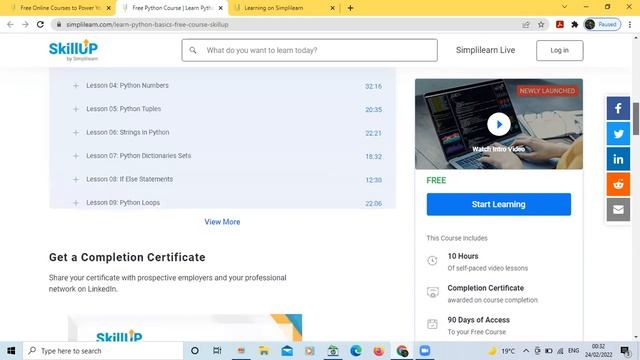
Task: Click the Completion Certificate detail
Action: pyautogui.click(x=482, y=293)
